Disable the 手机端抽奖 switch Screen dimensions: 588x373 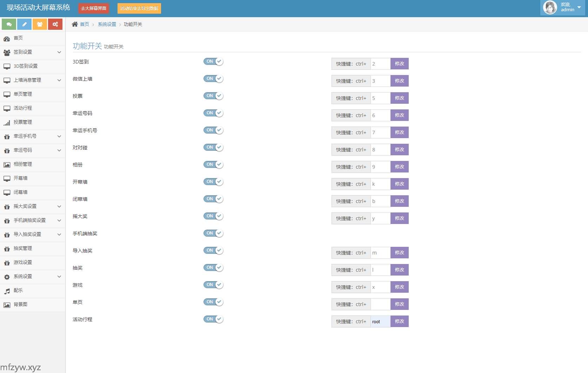click(x=213, y=233)
